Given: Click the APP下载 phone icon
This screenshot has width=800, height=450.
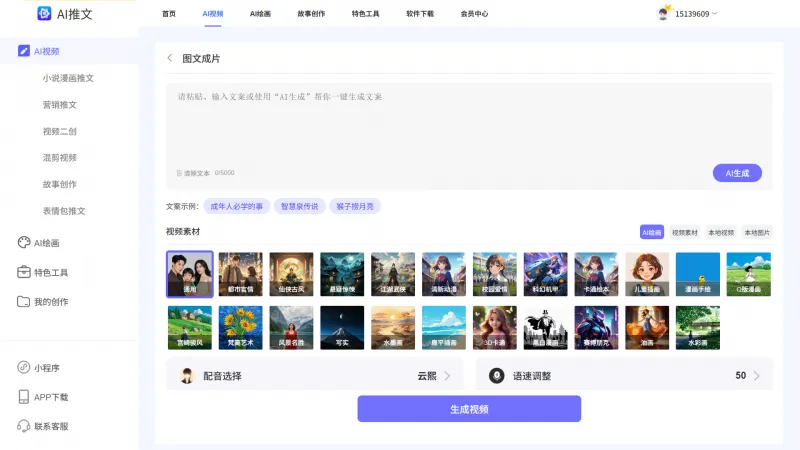Looking at the screenshot, I should pyautogui.click(x=23, y=397).
